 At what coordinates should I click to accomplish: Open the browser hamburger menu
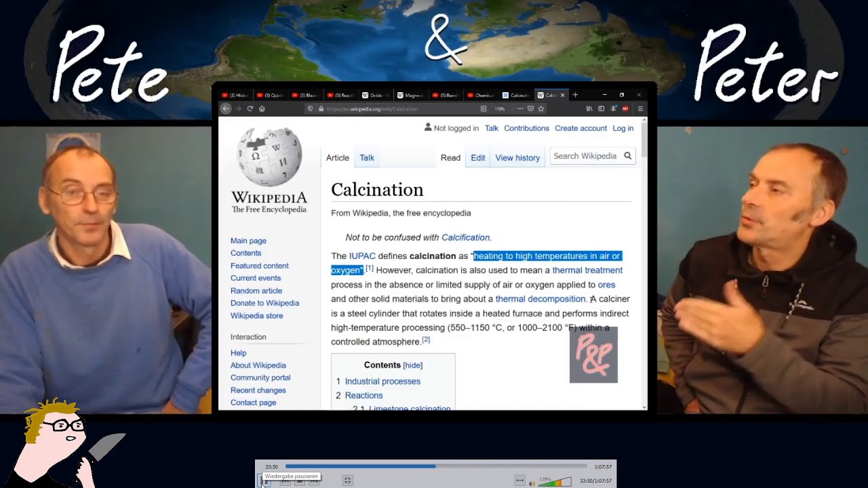640,108
